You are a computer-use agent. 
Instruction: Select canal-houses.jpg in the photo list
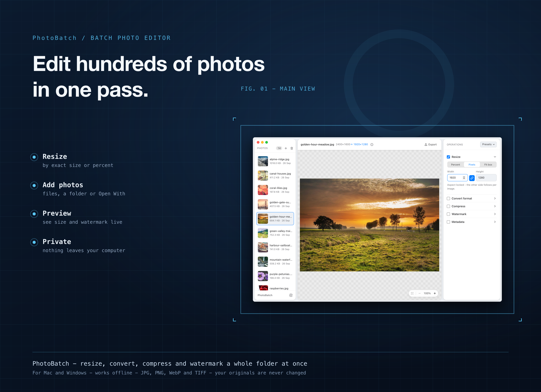click(275, 176)
